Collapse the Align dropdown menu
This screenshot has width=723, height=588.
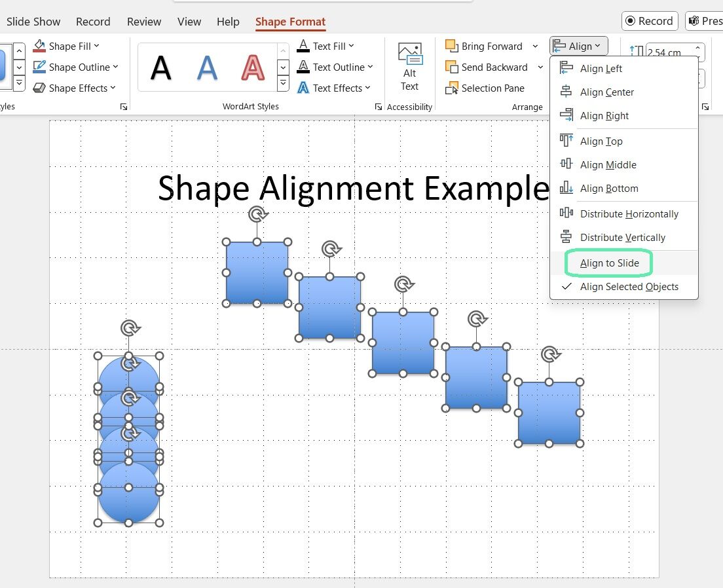[x=579, y=46]
